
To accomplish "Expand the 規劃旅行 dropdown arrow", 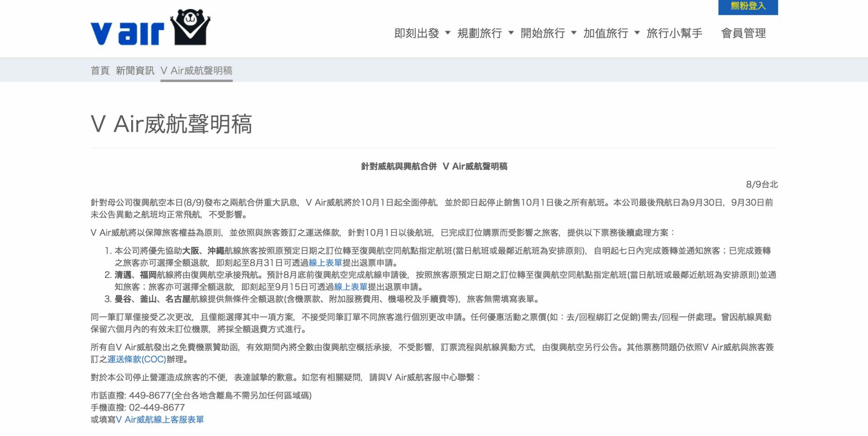I will (x=511, y=33).
